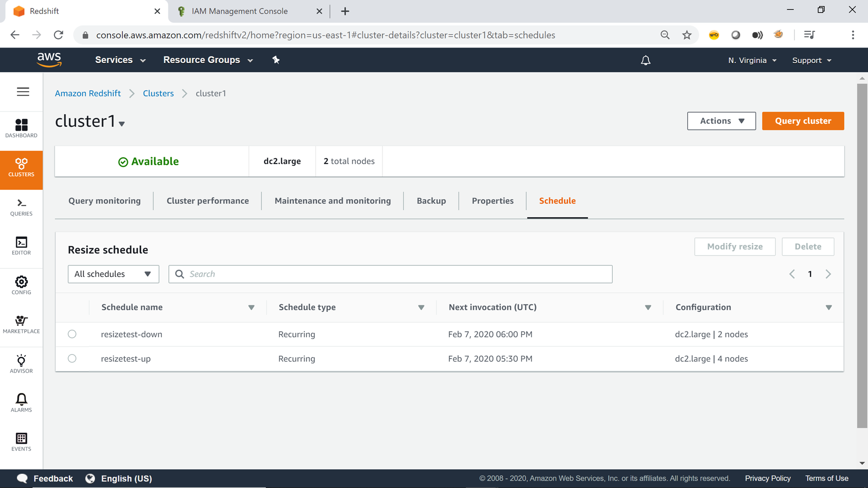Open Queries in the sidebar
This screenshot has height=488, width=868.
[x=21, y=207]
